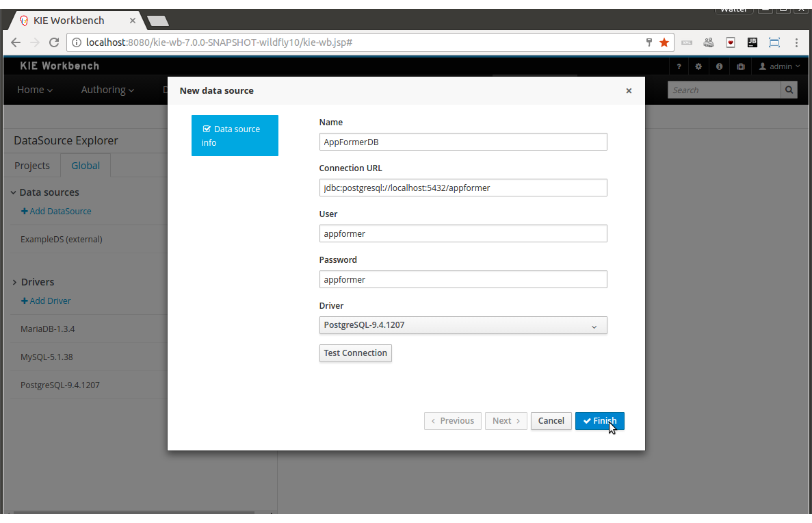This screenshot has height=523, width=812.
Task: Click the medkit briefcase icon
Action: pos(741,66)
